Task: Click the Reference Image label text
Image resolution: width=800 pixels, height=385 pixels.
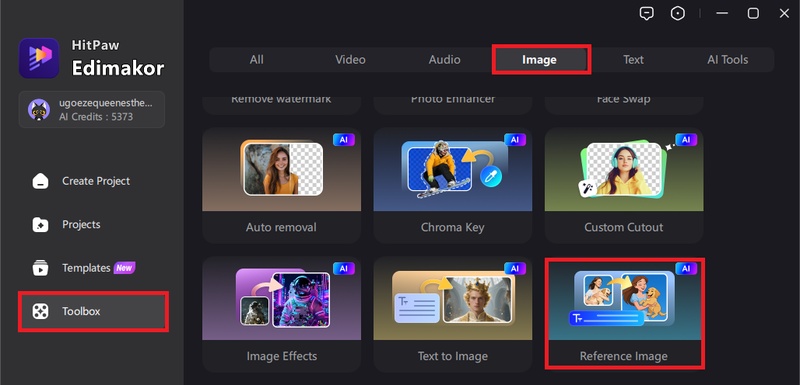Action: click(623, 356)
